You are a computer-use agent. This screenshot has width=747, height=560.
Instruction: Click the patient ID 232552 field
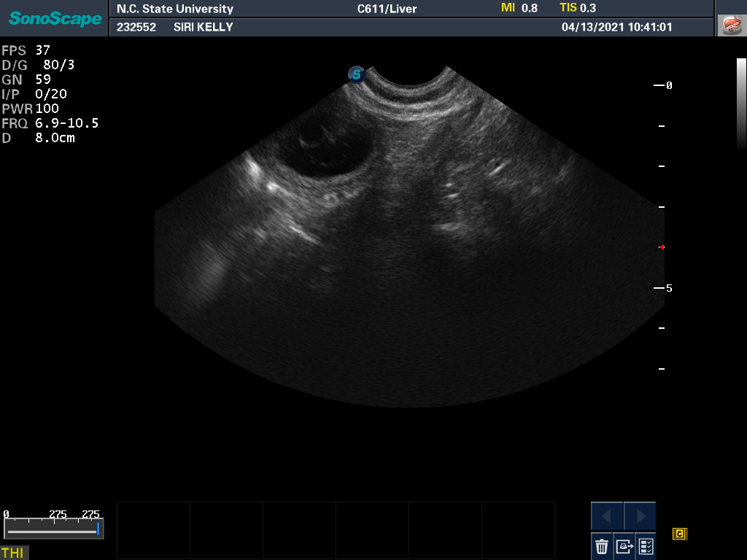(x=136, y=27)
